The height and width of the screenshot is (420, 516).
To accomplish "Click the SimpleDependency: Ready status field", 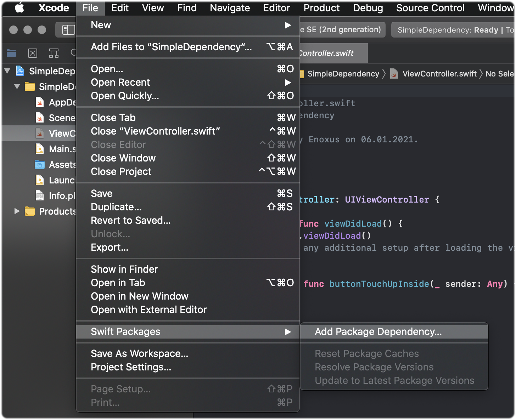I will [x=453, y=30].
